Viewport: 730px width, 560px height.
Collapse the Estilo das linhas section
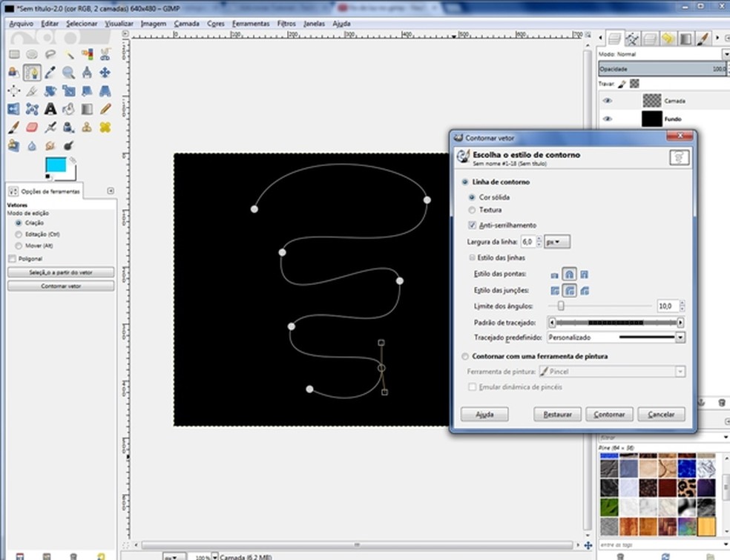pyautogui.click(x=473, y=258)
